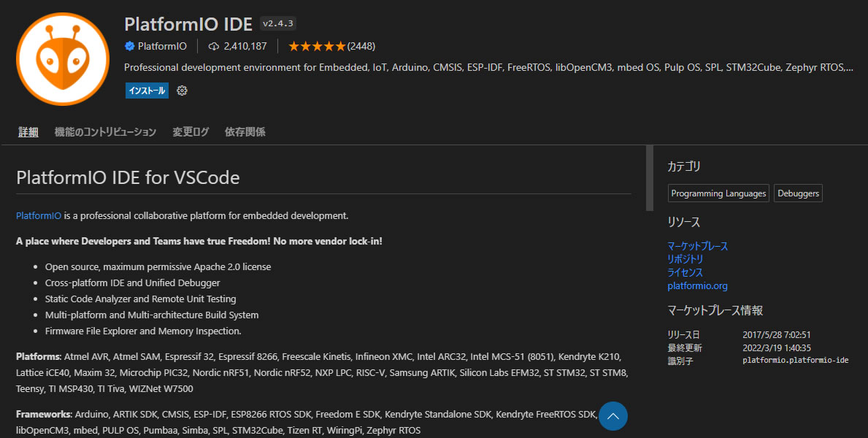Click the download count cloud icon
The width and height of the screenshot is (868, 438).
tap(214, 46)
